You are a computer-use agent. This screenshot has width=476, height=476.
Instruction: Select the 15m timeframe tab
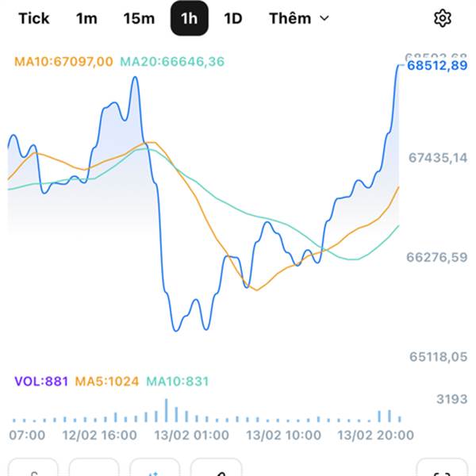click(x=139, y=18)
